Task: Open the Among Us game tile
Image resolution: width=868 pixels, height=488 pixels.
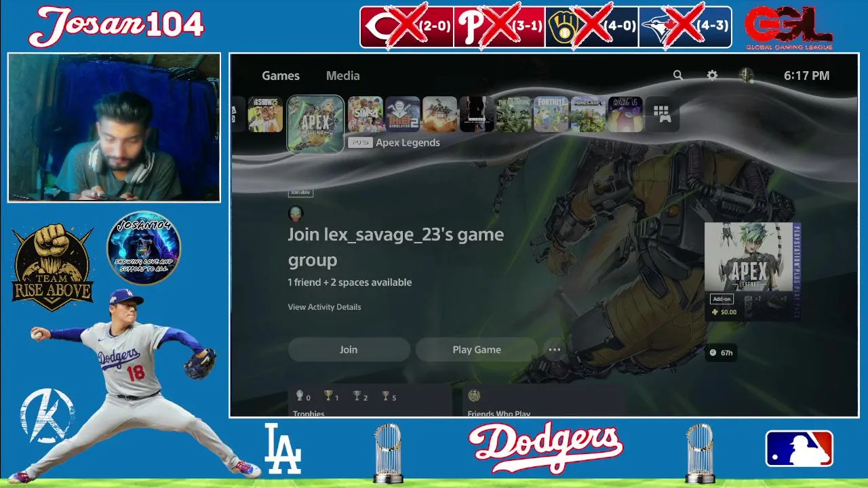Action: 625,114
